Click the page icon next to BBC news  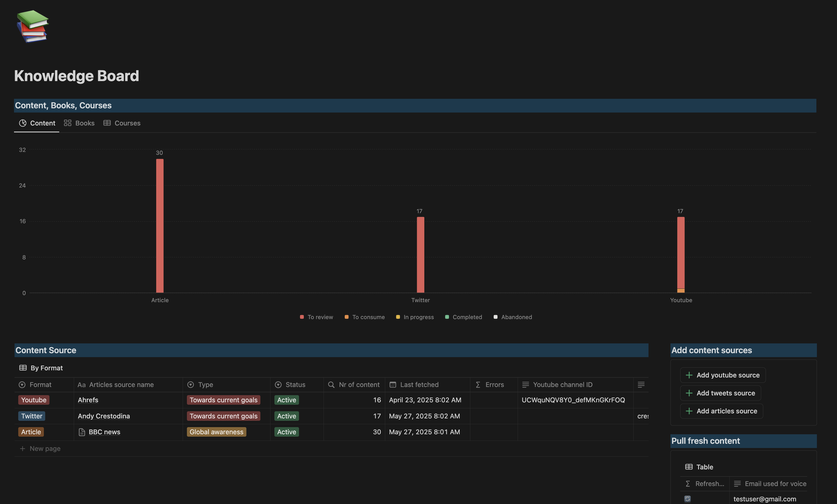coord(81,432)
